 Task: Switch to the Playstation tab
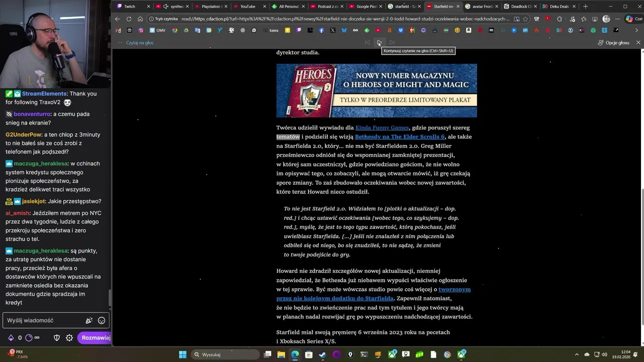pyautogui.click(x=211, y=7)
